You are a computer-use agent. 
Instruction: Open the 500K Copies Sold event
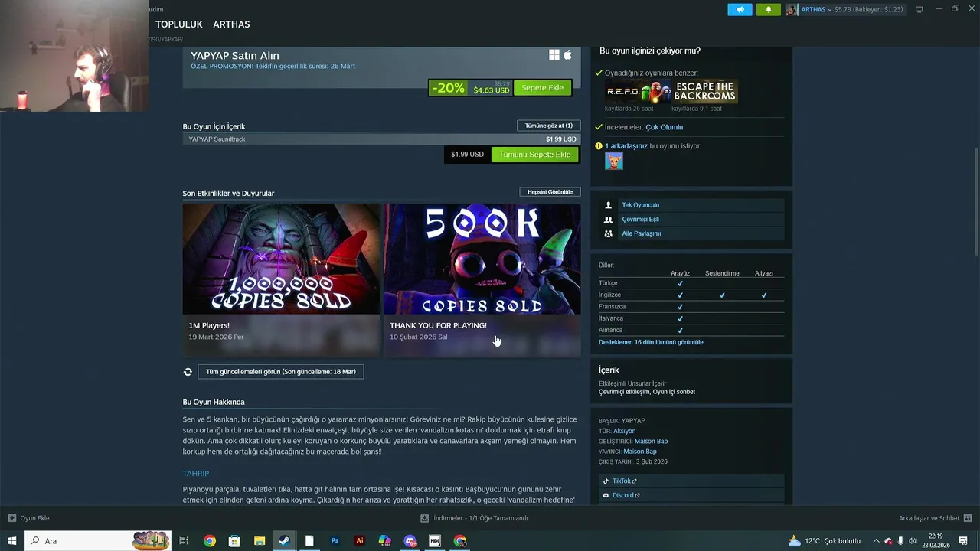pyautogui.click(x=482, y=259)
